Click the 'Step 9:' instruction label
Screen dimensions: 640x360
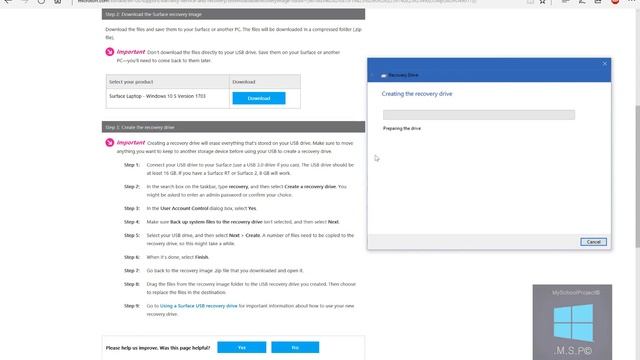click(132, 306)
